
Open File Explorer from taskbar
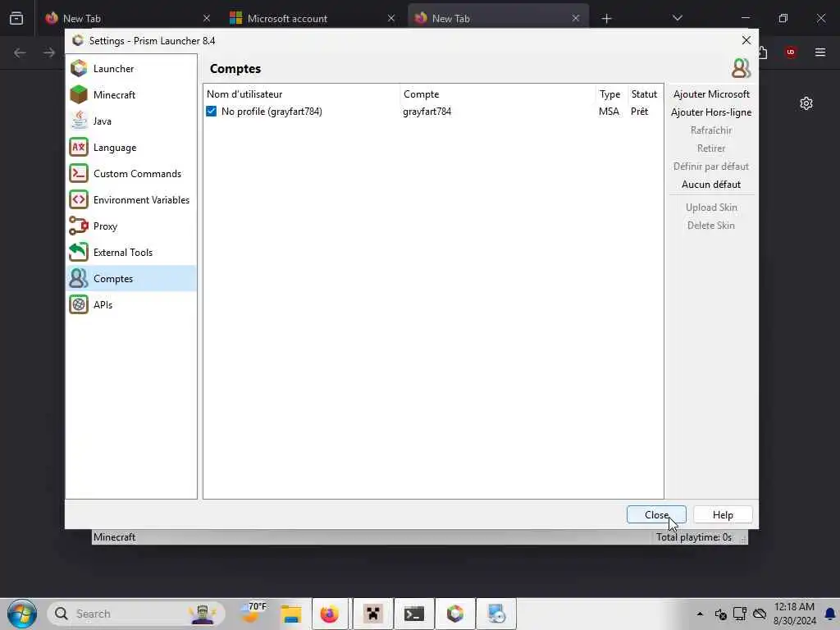pos(291,614)
